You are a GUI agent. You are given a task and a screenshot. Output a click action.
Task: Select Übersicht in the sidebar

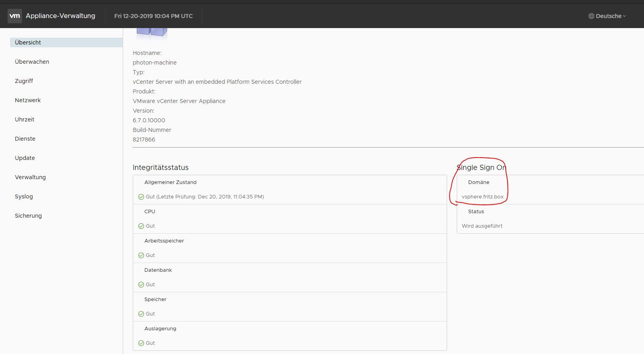66,42
